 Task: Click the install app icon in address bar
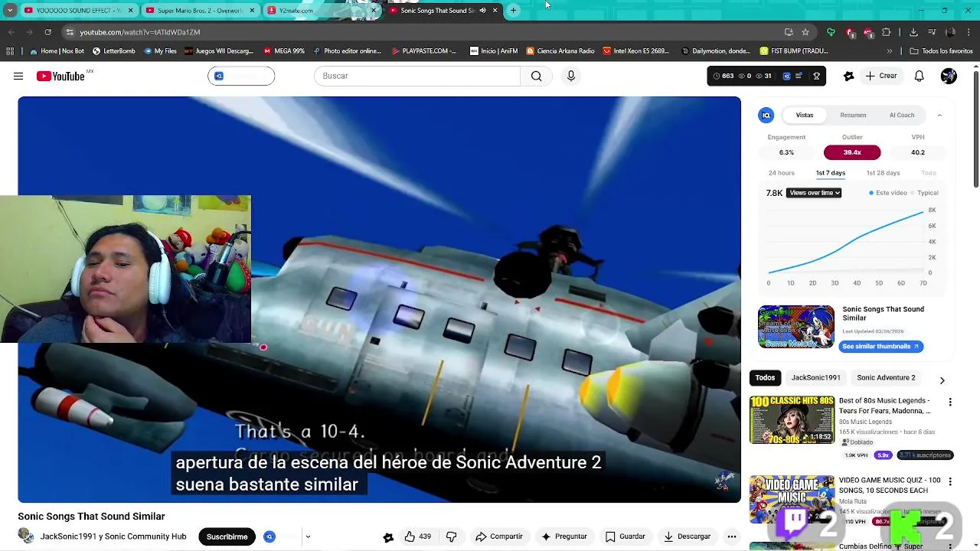click(789, 32)
